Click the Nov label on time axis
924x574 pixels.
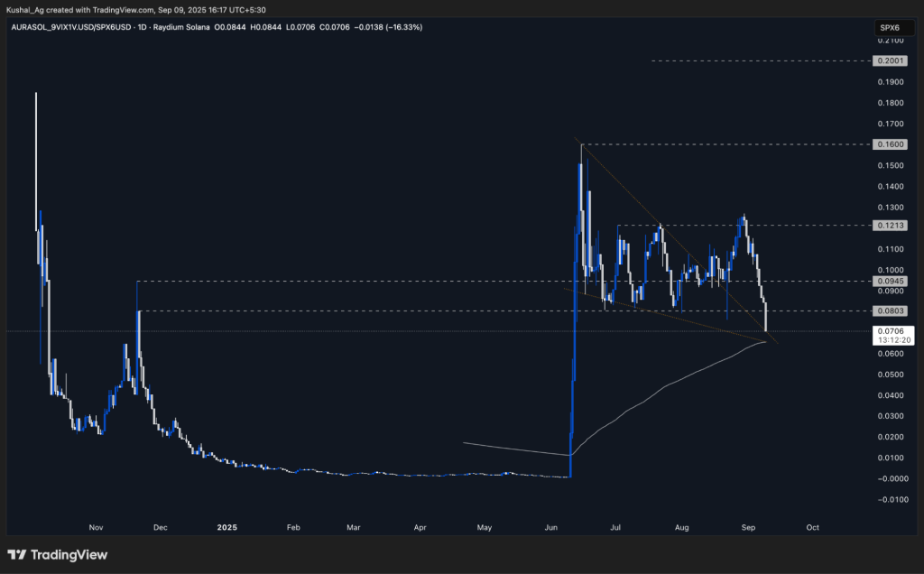96,527
